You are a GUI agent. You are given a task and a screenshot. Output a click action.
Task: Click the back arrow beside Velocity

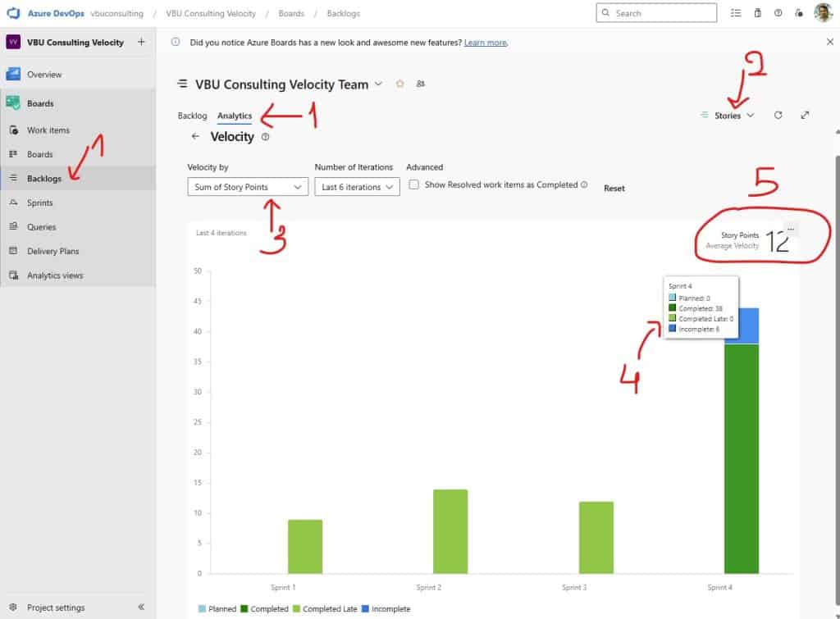tap(195, 137)
